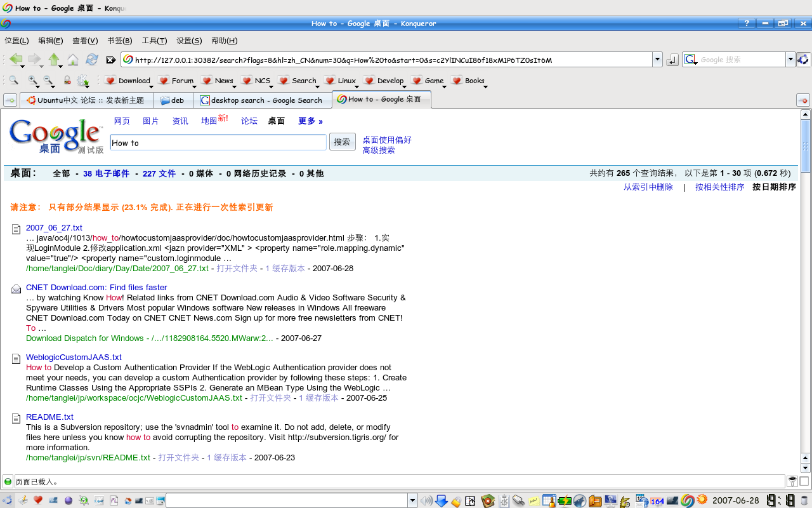Click the find magnifier icon in toolbar

click(x=13, y=81)
